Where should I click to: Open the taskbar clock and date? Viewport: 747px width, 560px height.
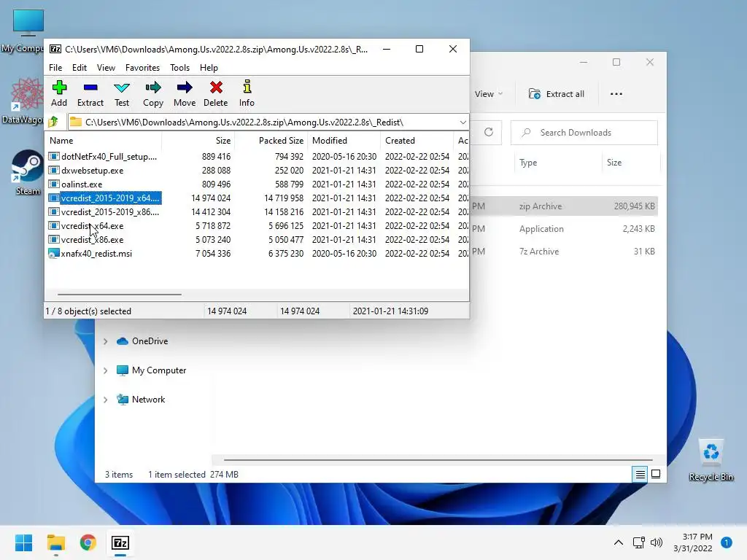[693, 542]
